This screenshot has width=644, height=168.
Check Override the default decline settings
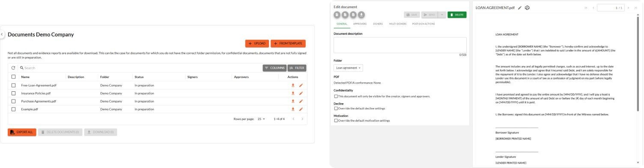coord(336,108)
